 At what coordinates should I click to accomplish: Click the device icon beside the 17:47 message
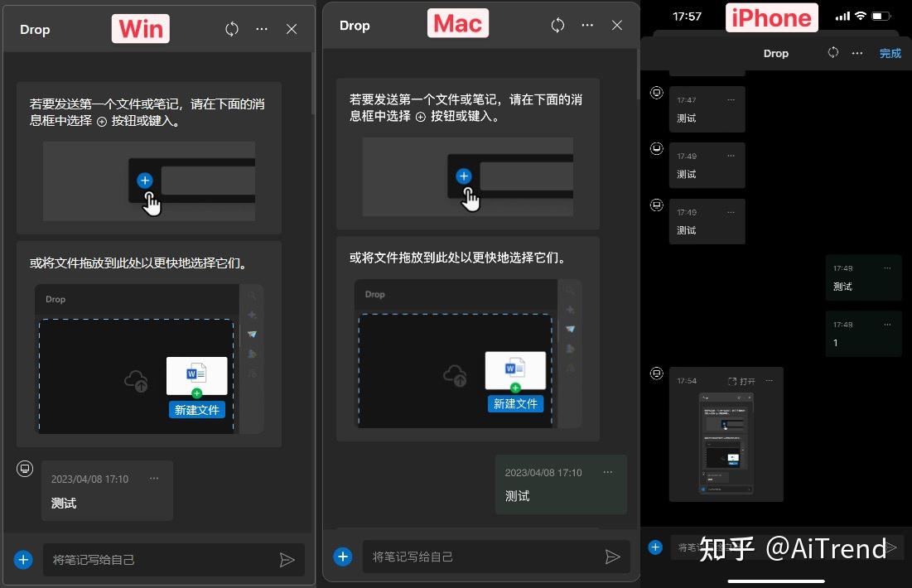[655, 92]
